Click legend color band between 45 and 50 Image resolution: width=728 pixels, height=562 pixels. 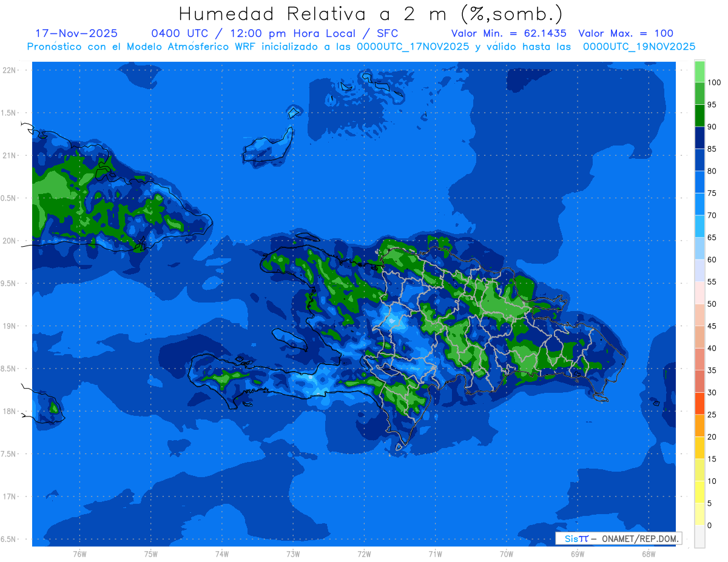(699, 315)
